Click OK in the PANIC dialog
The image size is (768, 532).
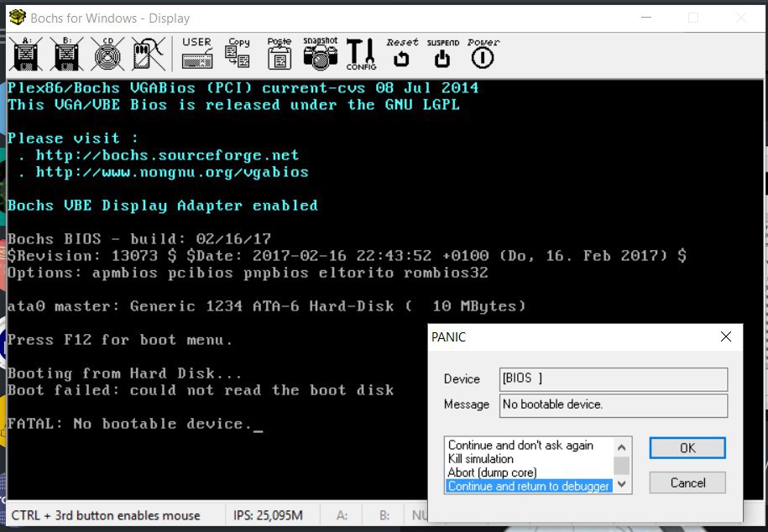tap(687, 448)
